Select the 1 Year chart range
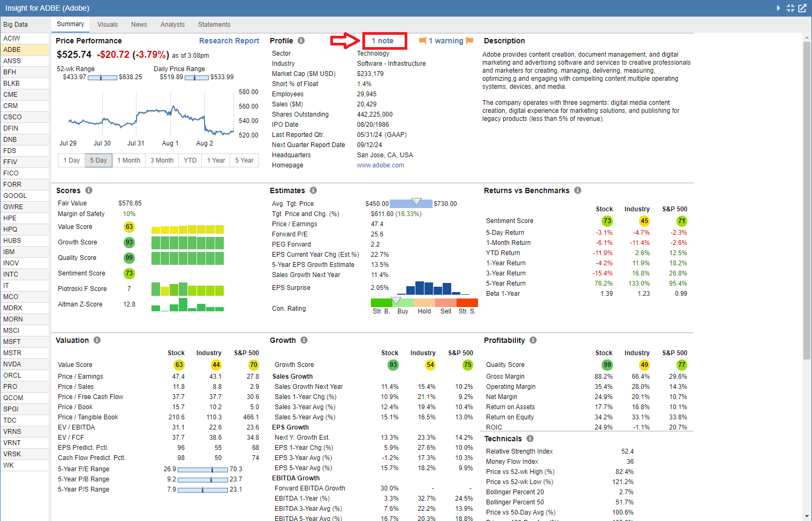The height and width of the screenshot is (521, 812). [216, 160]
